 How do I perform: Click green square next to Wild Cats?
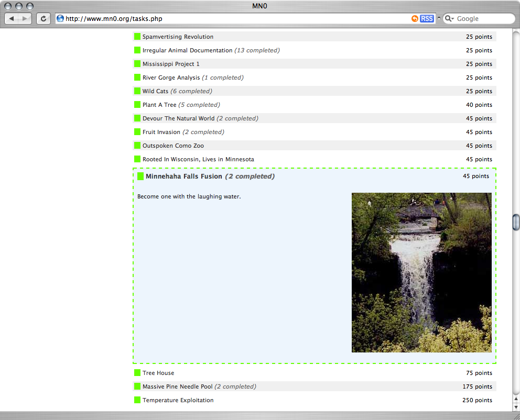coord(137,91)
